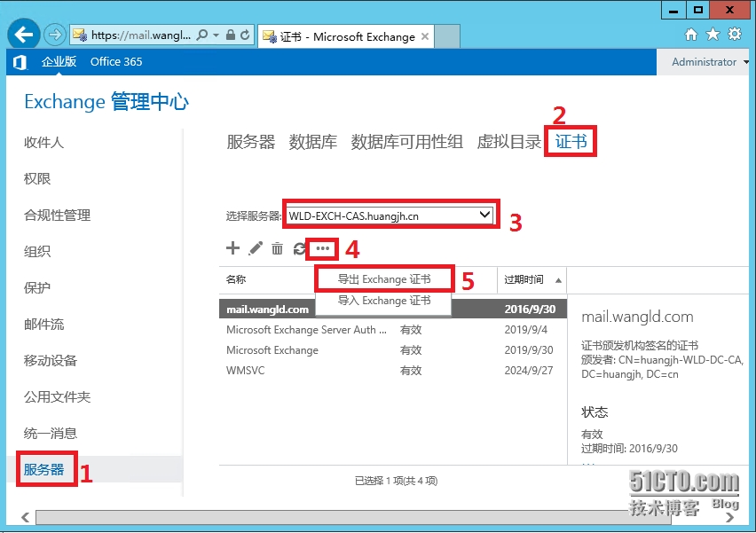This screenshot has height=533, width=756.
Task: Select the Office 365 header link
Action: click(x=116, y=62)
